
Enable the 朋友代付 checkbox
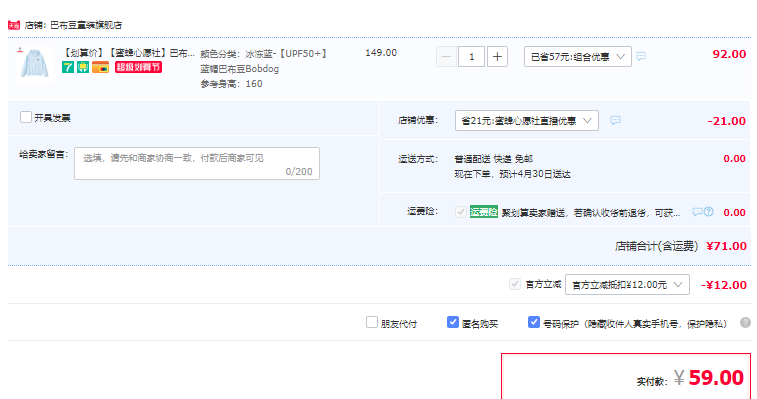372,322
